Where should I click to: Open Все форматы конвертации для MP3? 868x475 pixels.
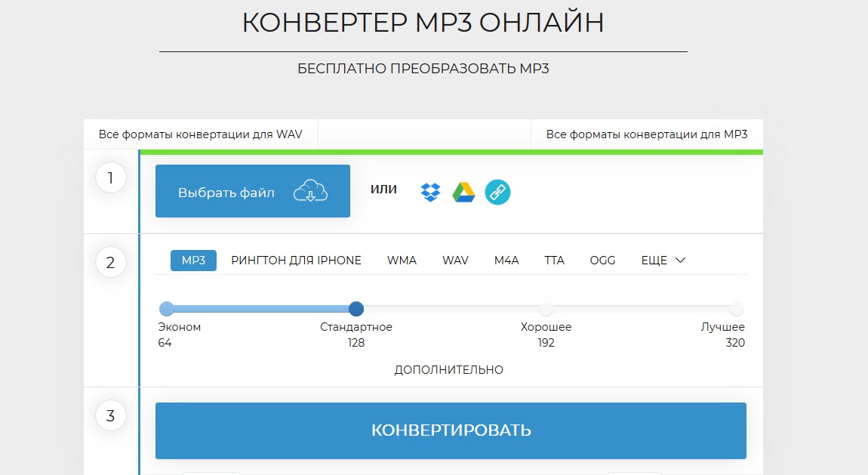pos(646,134)
